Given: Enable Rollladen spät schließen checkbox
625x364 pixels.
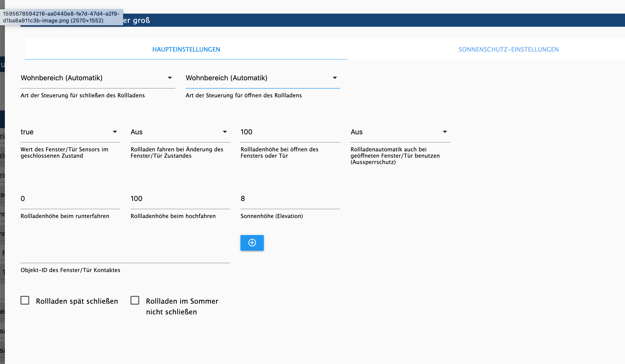Looking at the screenshot, I should (x=25, y=300).
